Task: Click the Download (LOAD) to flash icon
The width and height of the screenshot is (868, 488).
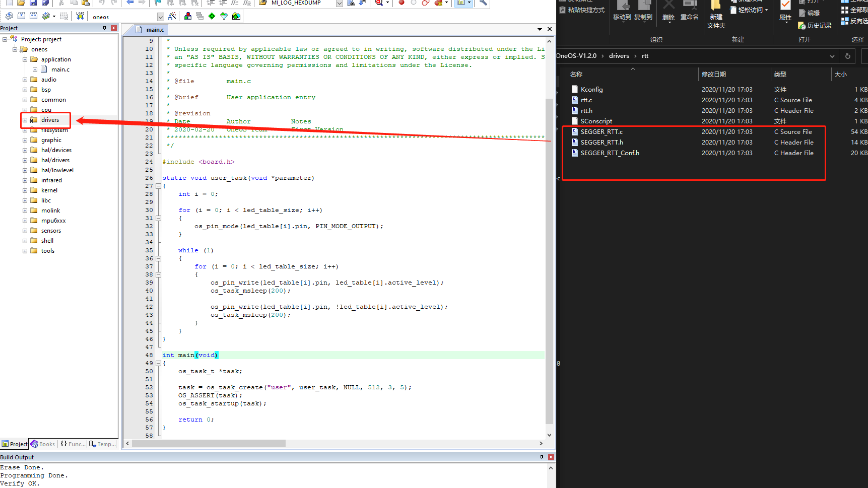Action: pyautogui.click(x=81, y=16)
